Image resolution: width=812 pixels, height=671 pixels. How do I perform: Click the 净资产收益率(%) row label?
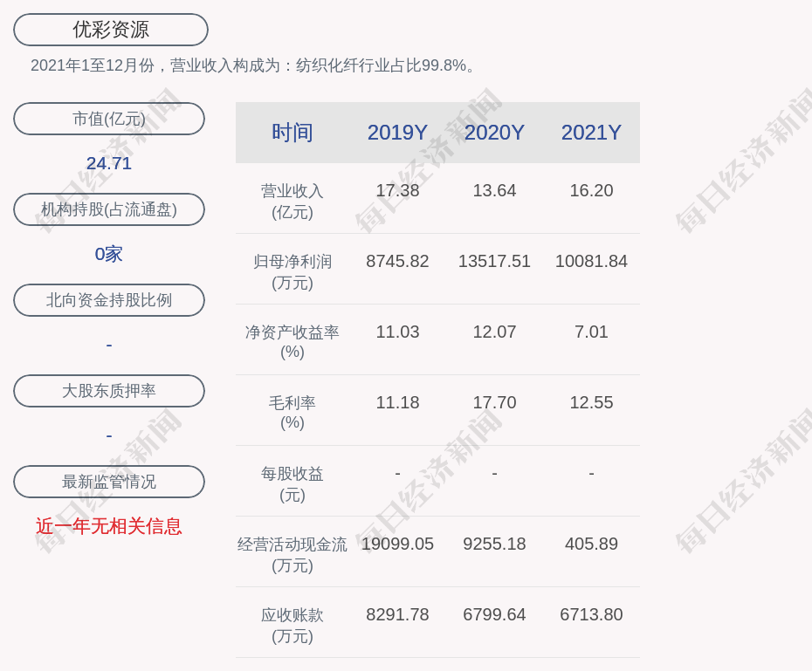point(292,342)
